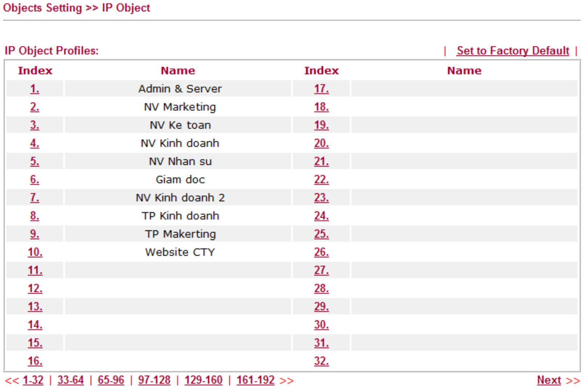Select index 3 NV Ke toan

pos(34,125)
